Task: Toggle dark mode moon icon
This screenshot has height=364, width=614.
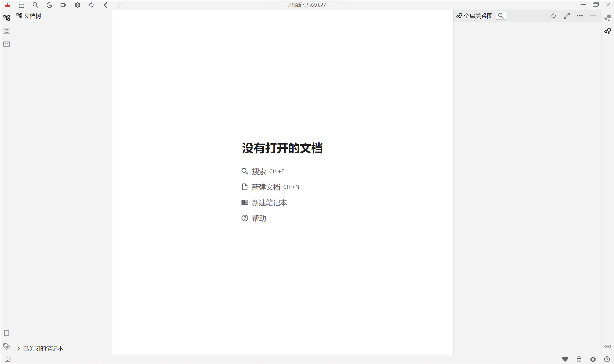Action: (49, 5)
